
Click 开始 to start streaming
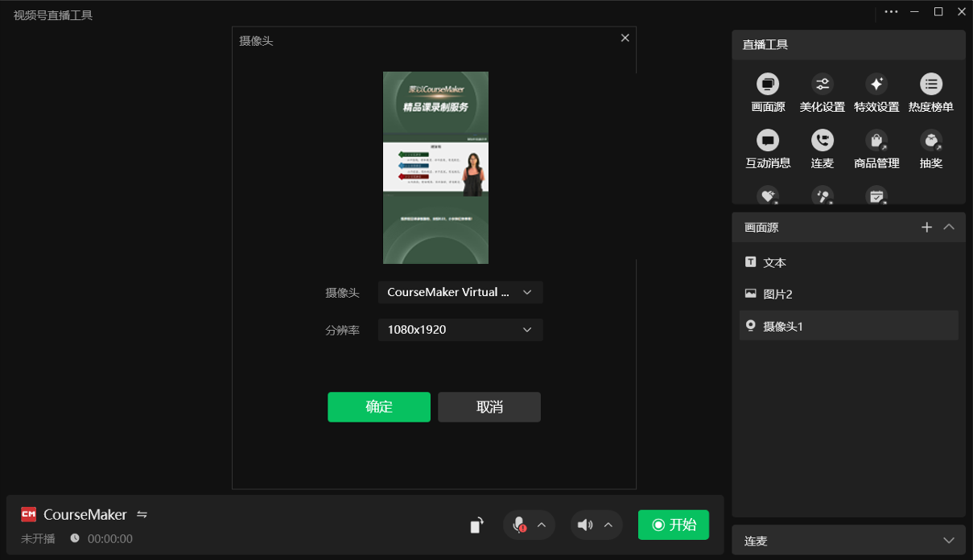click(x=674, y=525)
